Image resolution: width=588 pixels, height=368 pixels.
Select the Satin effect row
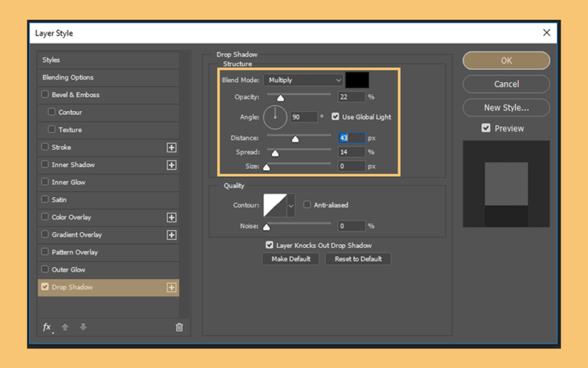pos(108,199)
